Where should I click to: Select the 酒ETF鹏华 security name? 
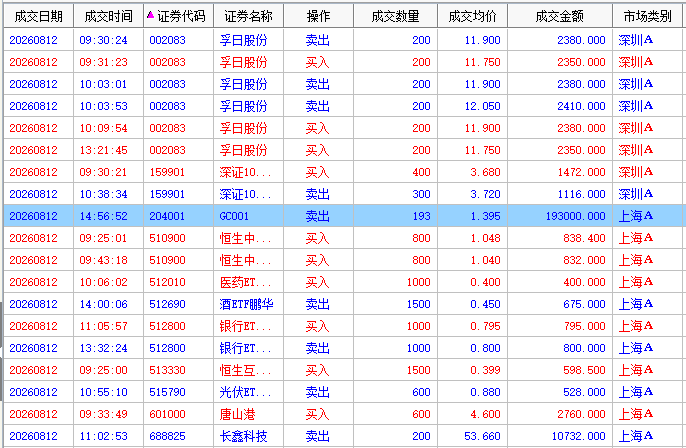point(246,304)
